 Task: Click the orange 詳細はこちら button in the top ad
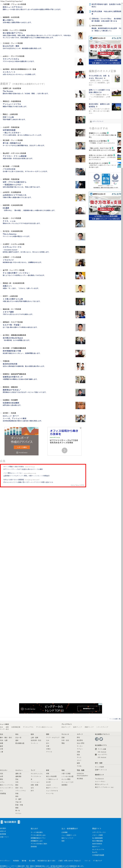(x=105, y=53)
